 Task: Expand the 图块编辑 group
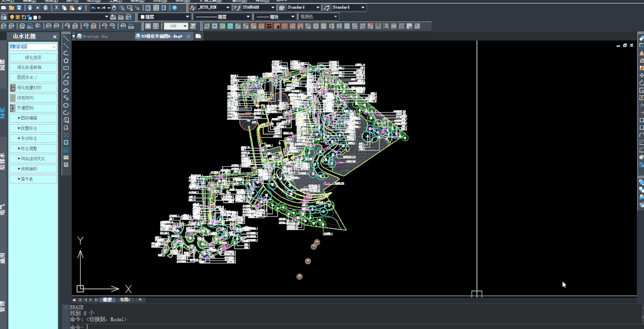point(33,118)
